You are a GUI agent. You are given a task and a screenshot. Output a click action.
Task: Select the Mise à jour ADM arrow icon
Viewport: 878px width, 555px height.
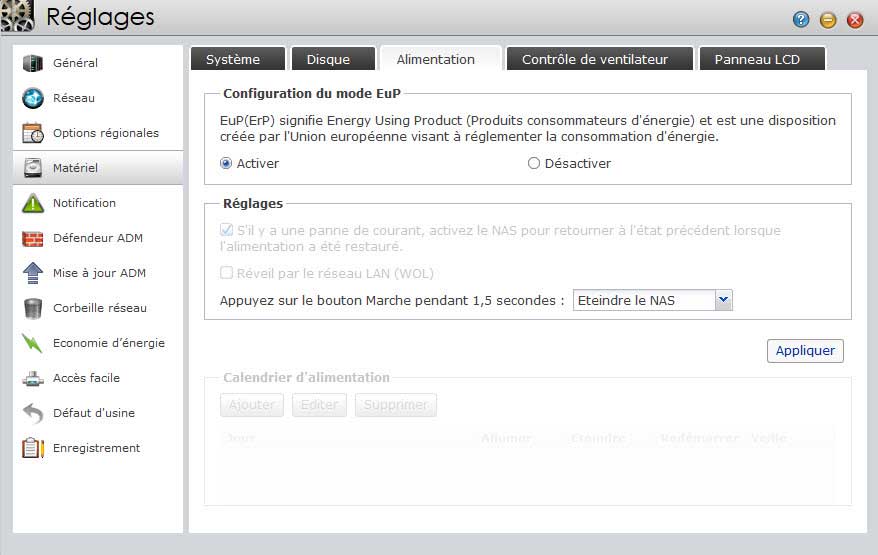33,273
